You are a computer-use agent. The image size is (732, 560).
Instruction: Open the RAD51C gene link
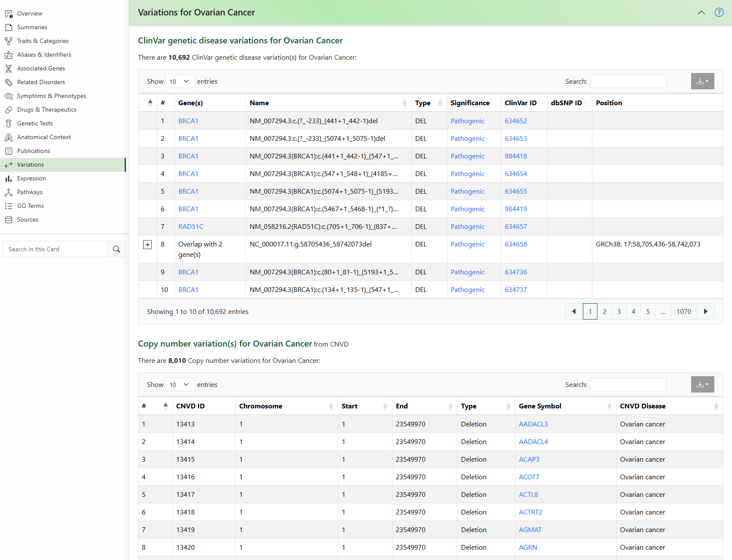(191, 227)
